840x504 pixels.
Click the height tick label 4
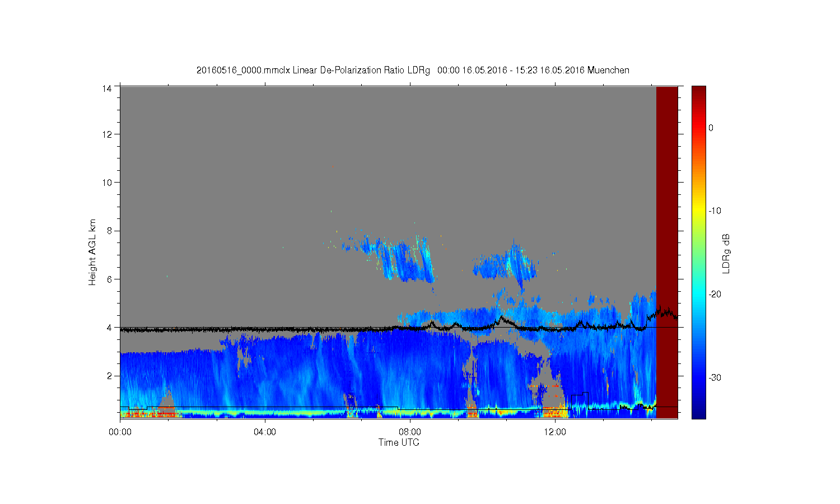[109, 327]
